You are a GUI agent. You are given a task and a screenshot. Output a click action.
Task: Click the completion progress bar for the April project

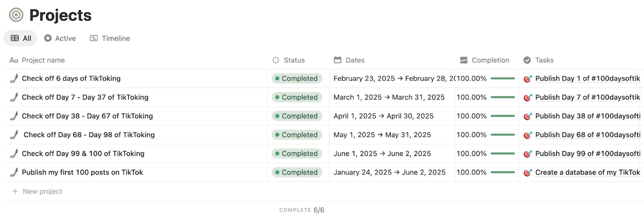point(503,116)
